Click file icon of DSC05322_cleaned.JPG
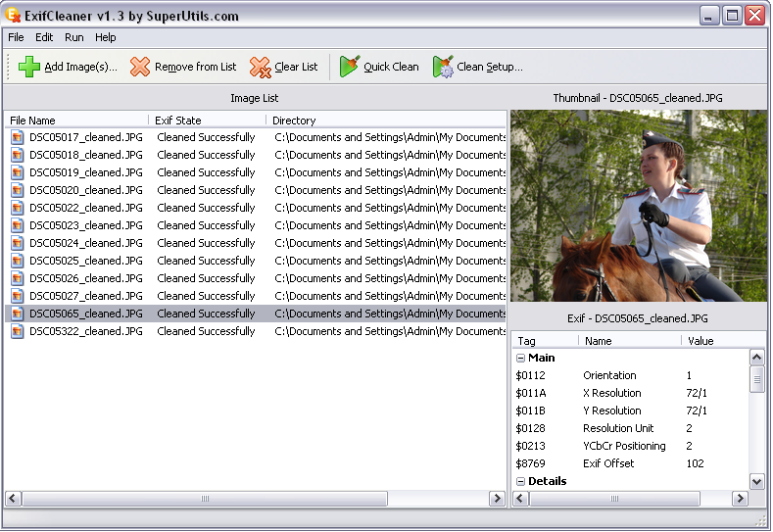 [x=18, y=331]
